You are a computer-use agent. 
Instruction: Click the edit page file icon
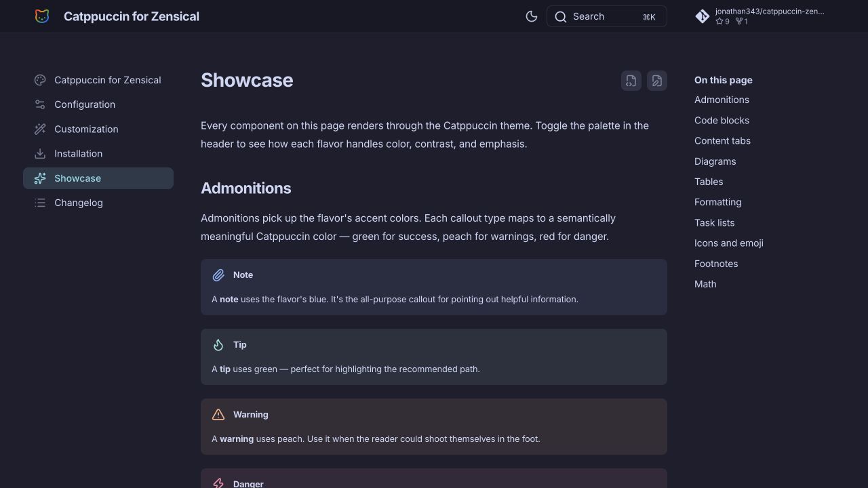click(x=657, y=81)
